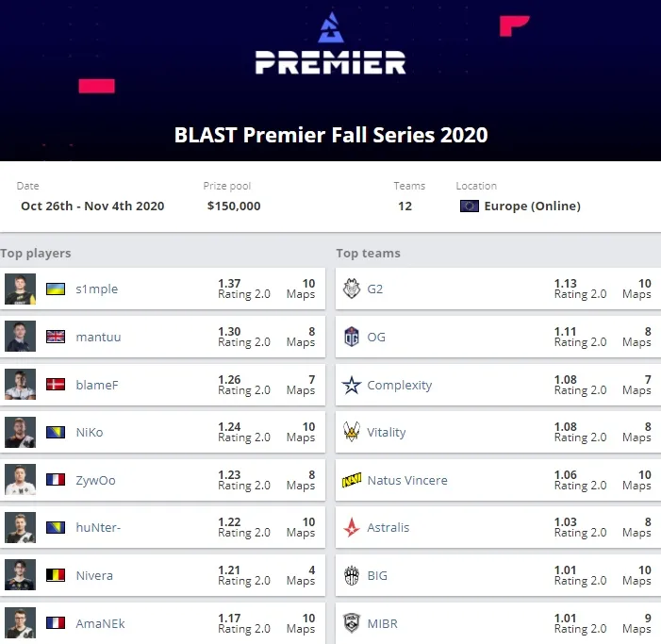Click the MIBR shield logo
The height and width of the screenshot is (644, 661).
click(352, 623)
